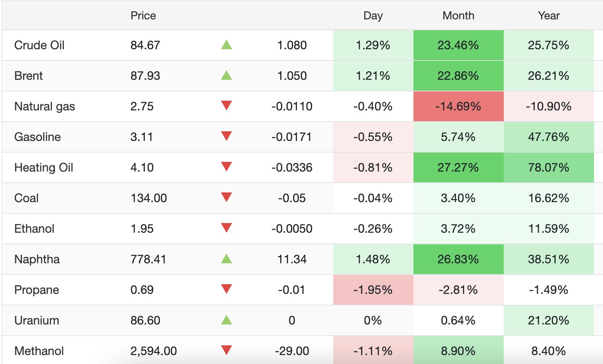Click Methanol change value -29.00
Viewport: 603px width, 364px height.
click(292, 351)
